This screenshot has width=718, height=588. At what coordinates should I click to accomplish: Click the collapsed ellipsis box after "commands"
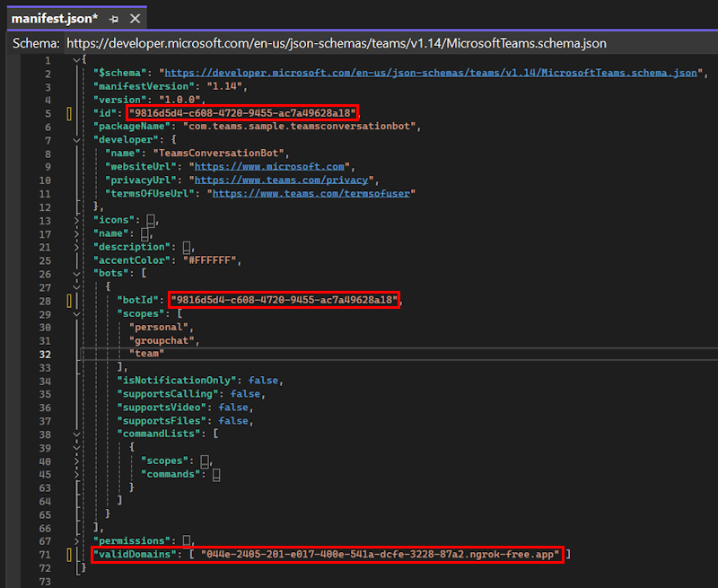point(216,475)
